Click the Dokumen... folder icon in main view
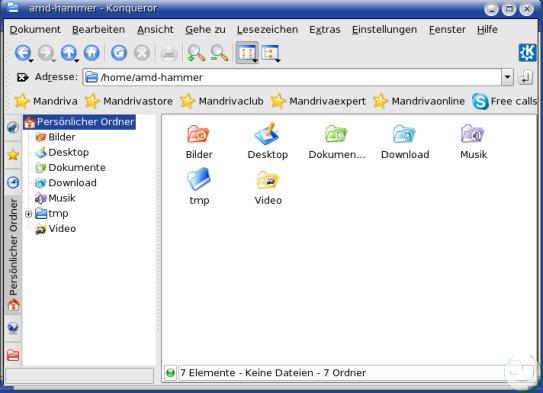543x393 pixels. point(336,134)
